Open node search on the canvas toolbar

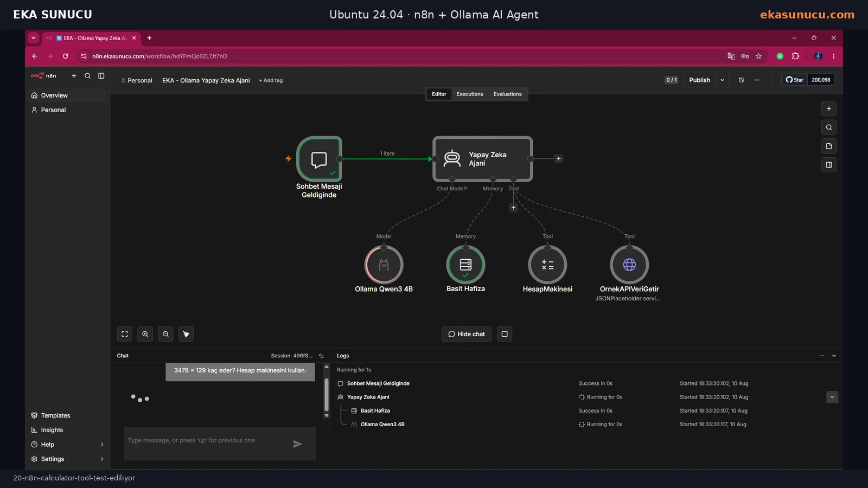click(829, 127)
